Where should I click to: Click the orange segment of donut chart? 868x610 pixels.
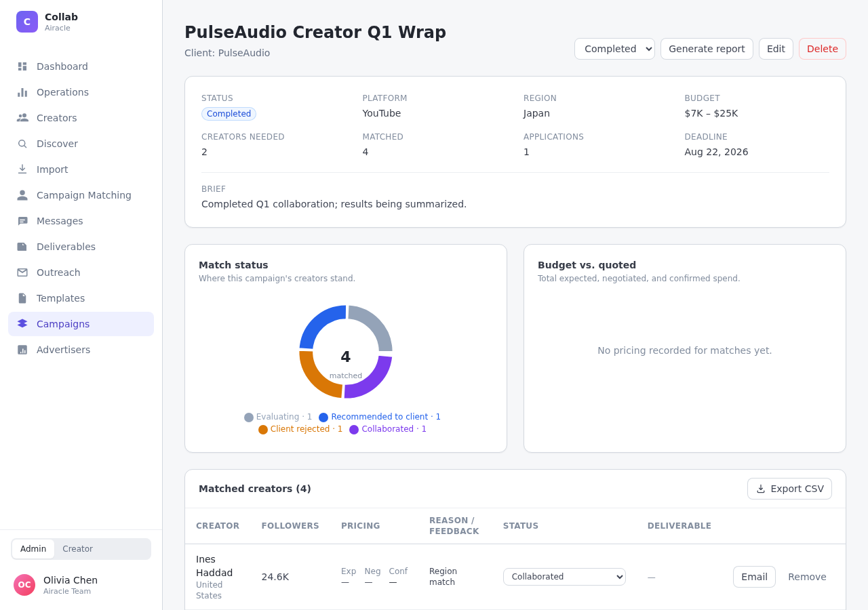click(x=316, y=378)
